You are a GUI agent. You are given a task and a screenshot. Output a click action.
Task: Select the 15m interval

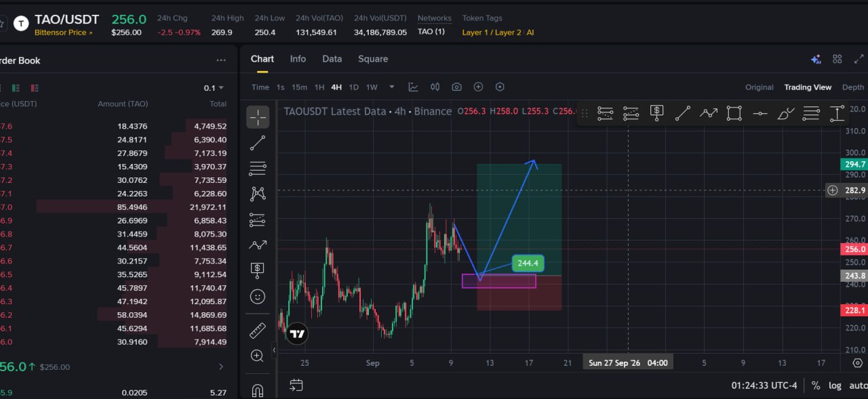pos(299,87)
